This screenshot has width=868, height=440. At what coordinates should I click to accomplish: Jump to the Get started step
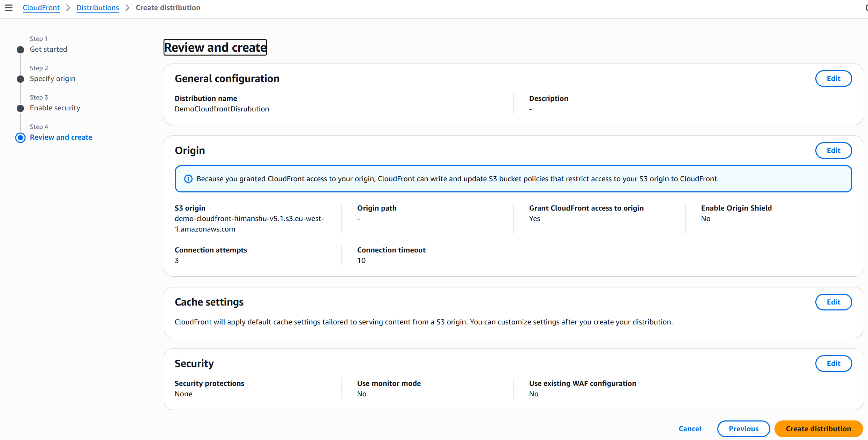click(48, 49)
